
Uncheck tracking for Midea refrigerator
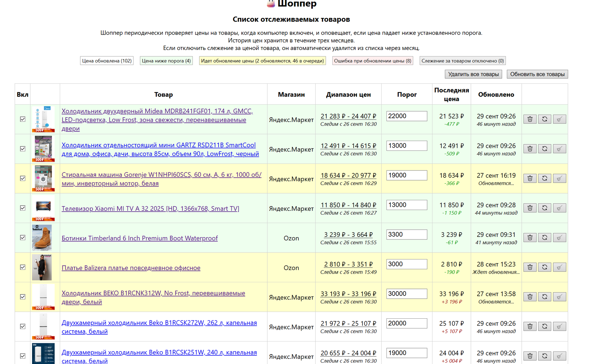pyautogui.click(x=23, y=119)
